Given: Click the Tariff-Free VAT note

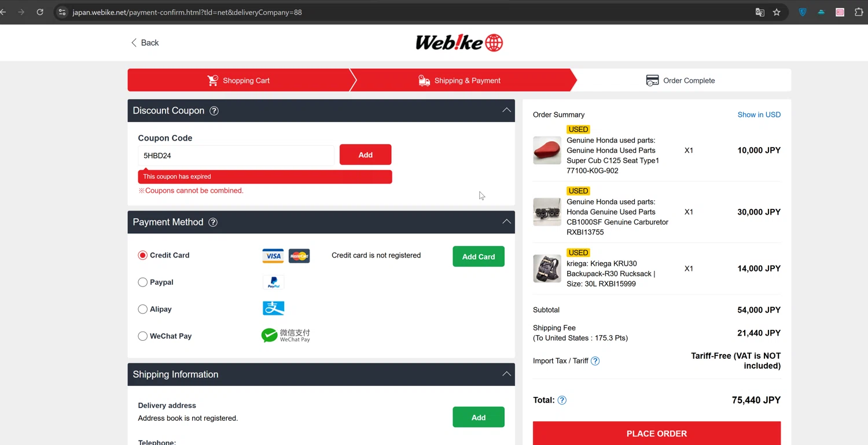Looking at the screenshot, I should tap(736, 361).
